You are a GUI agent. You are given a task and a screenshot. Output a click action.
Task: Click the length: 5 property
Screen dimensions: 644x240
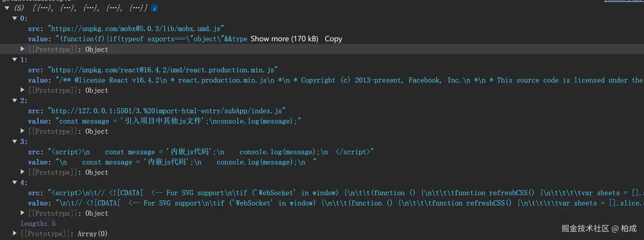[38, 223]
